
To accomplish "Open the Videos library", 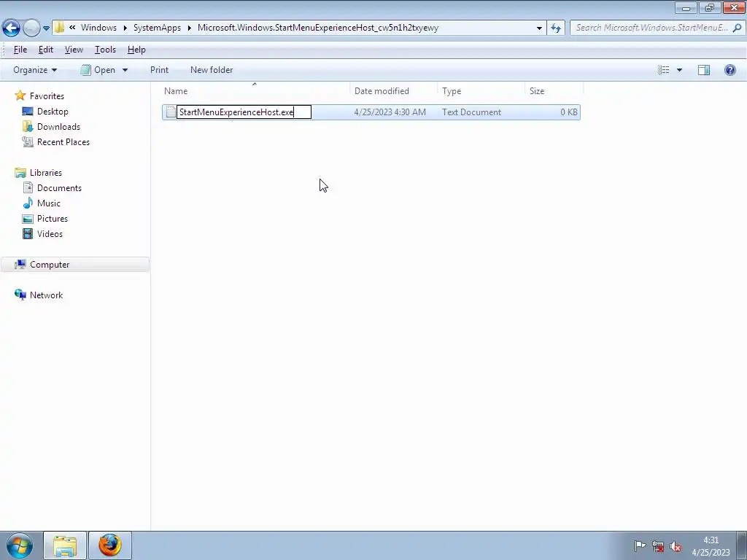I will pyautogui.click(x=50, y=234).
